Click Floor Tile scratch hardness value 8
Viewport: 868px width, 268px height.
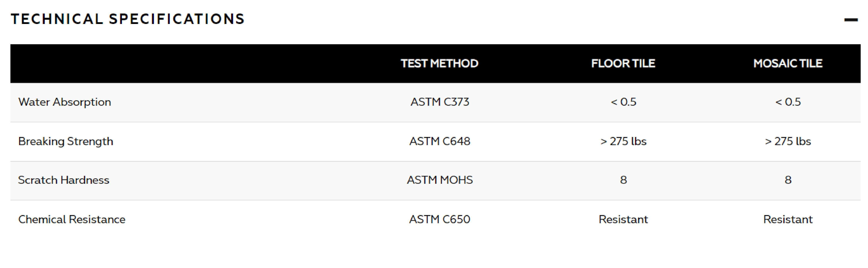point(623,180)
